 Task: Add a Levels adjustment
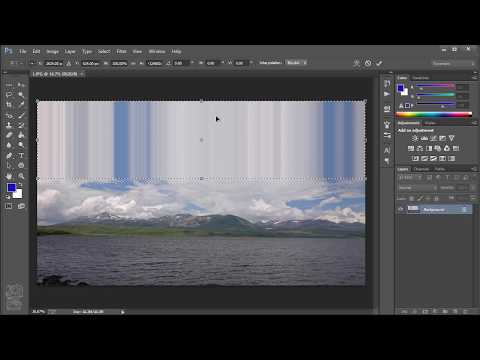tap(424, 138)
